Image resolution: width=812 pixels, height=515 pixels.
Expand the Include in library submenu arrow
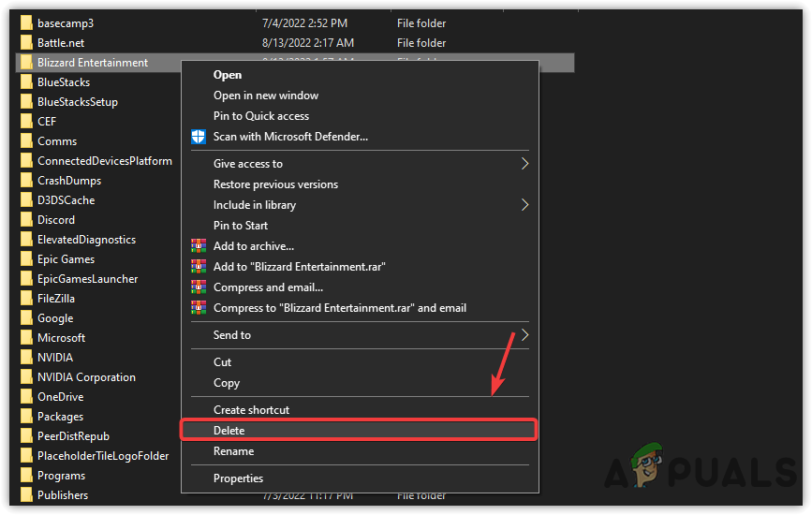[524, 205]
